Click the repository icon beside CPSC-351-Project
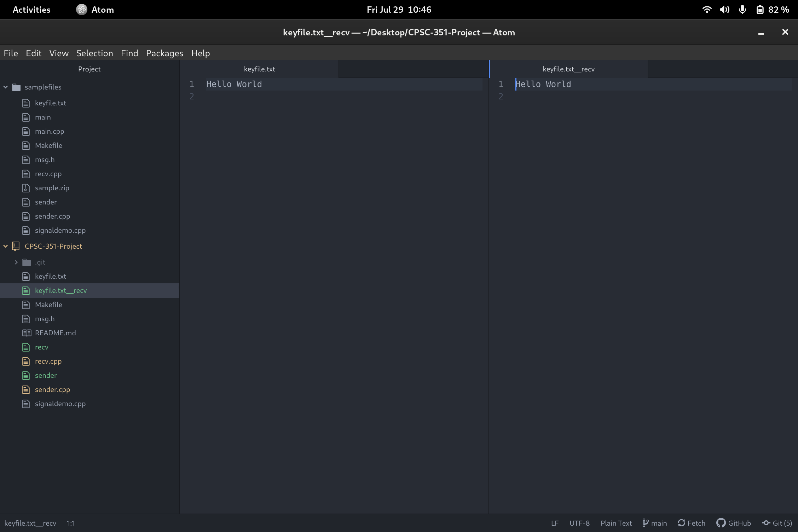Screen dimensions: 798x532 (15, 246)
